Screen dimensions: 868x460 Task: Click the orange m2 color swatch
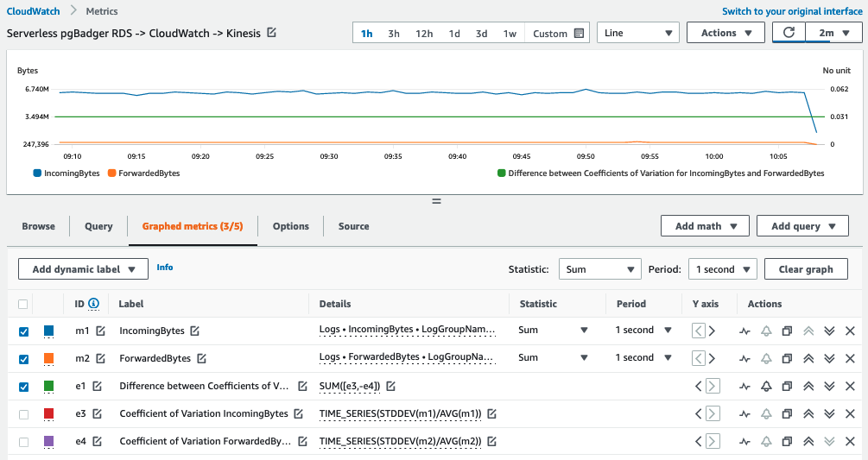(49, 358)
